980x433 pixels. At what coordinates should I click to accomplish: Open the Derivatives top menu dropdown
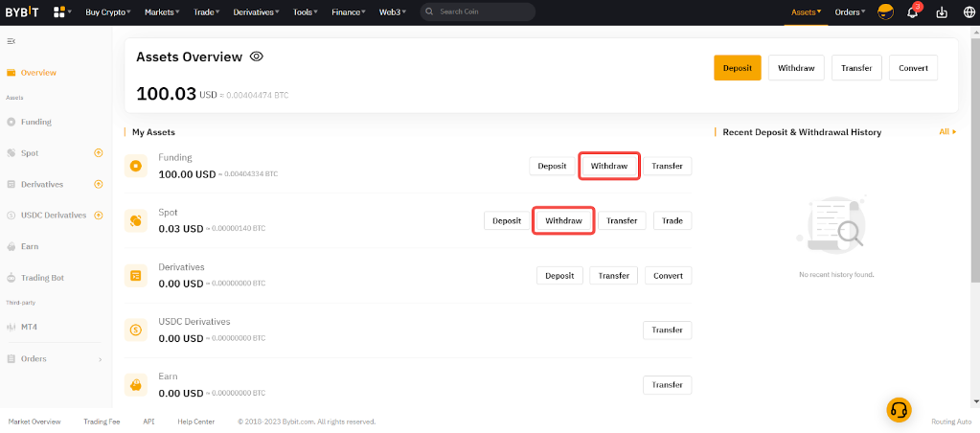pos(256,11)
